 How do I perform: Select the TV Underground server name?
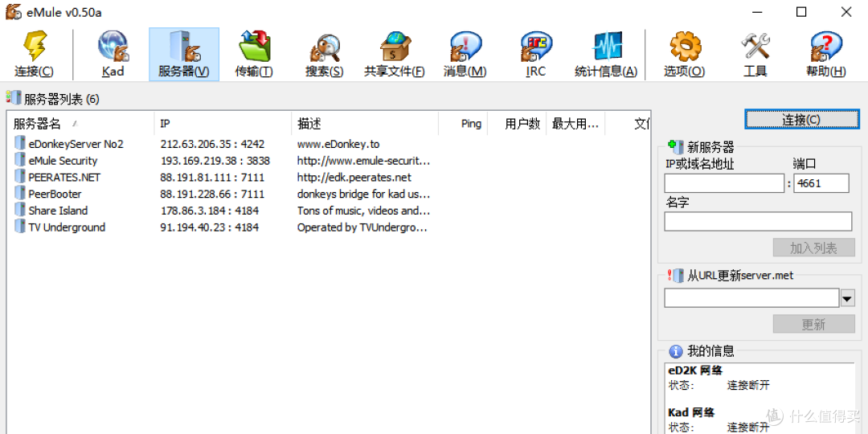67,227
